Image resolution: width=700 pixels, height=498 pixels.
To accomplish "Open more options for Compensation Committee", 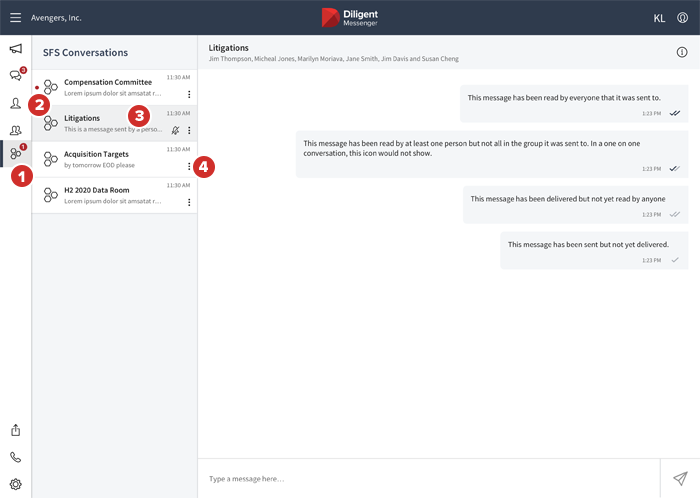I will coord(189,94).
